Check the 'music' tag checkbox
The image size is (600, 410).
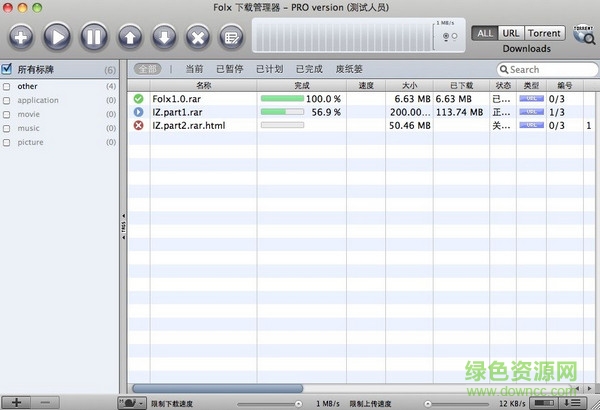[7, 128]
